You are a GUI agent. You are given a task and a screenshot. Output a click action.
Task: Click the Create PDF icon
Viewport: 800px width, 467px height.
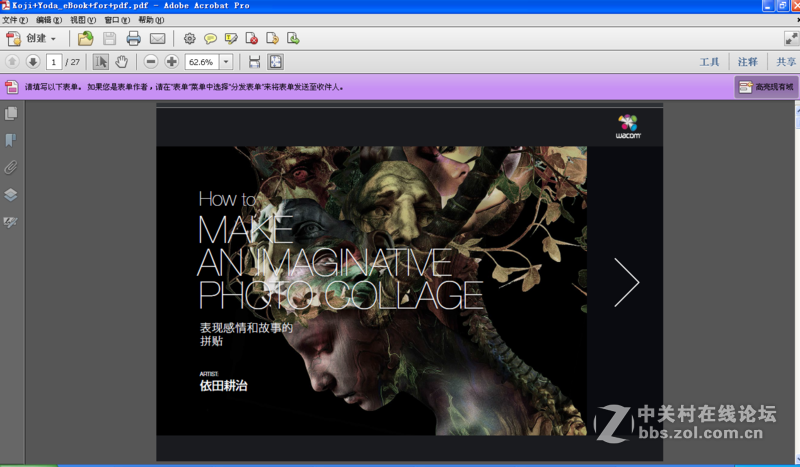click(x=13, y=39)
